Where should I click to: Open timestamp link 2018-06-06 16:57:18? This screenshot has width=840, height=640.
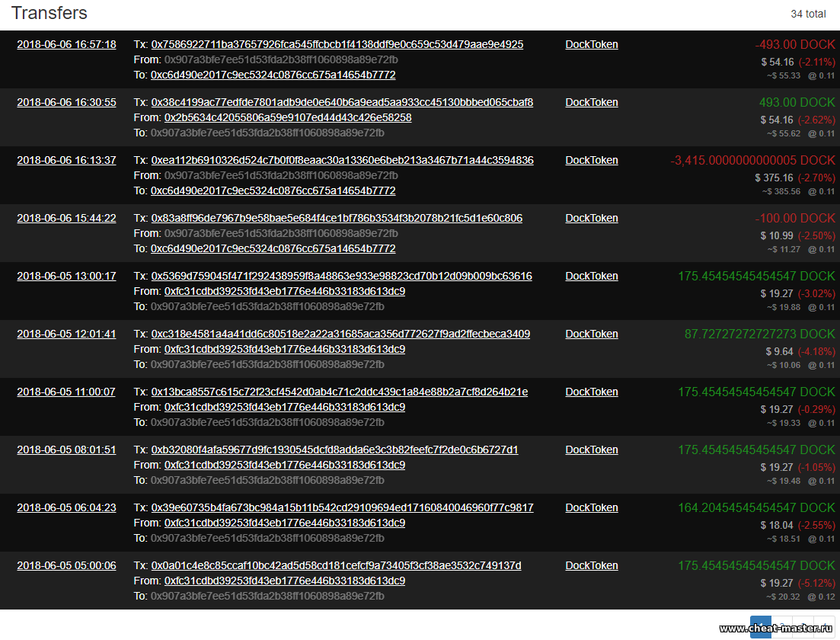66,44
